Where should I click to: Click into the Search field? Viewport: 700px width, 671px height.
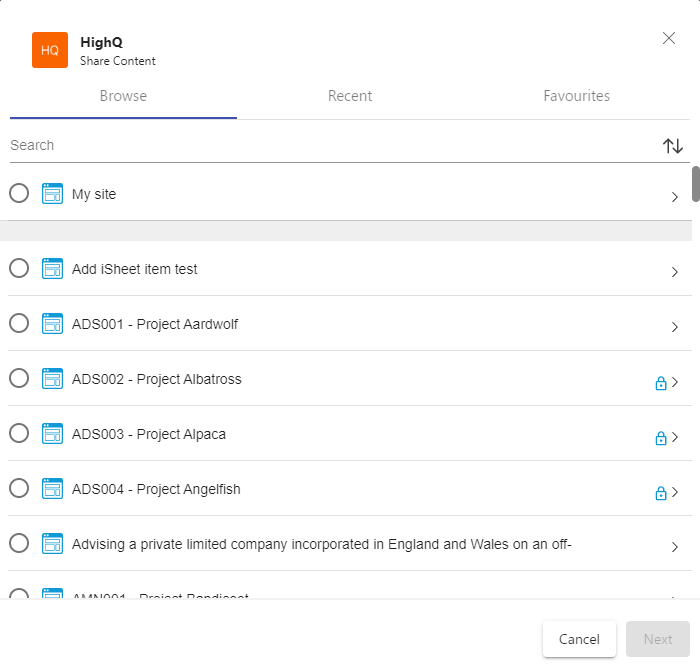[330, 145]
